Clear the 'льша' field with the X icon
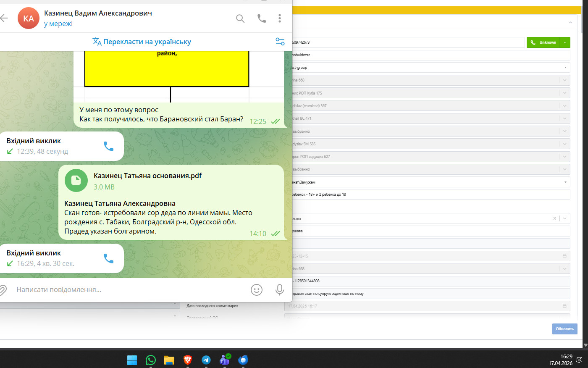The height and width of the screenshot is (368, 588). tap(554, 218)
